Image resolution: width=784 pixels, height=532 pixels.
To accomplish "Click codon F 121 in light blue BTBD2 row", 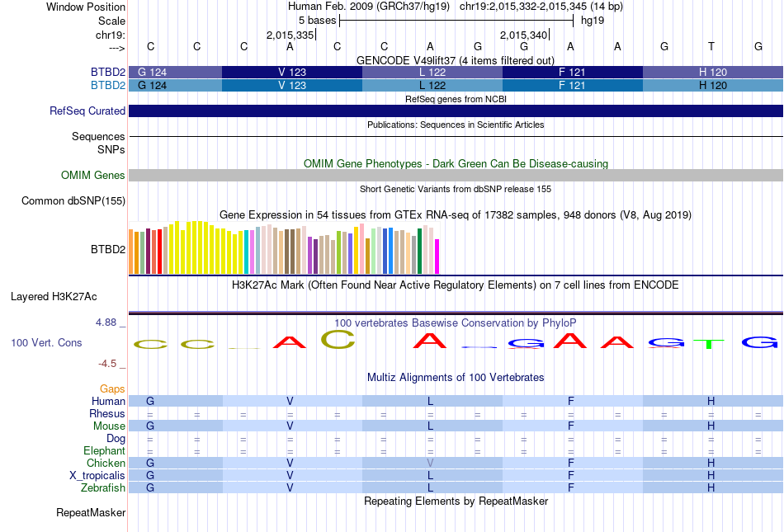I will [573, 86].
